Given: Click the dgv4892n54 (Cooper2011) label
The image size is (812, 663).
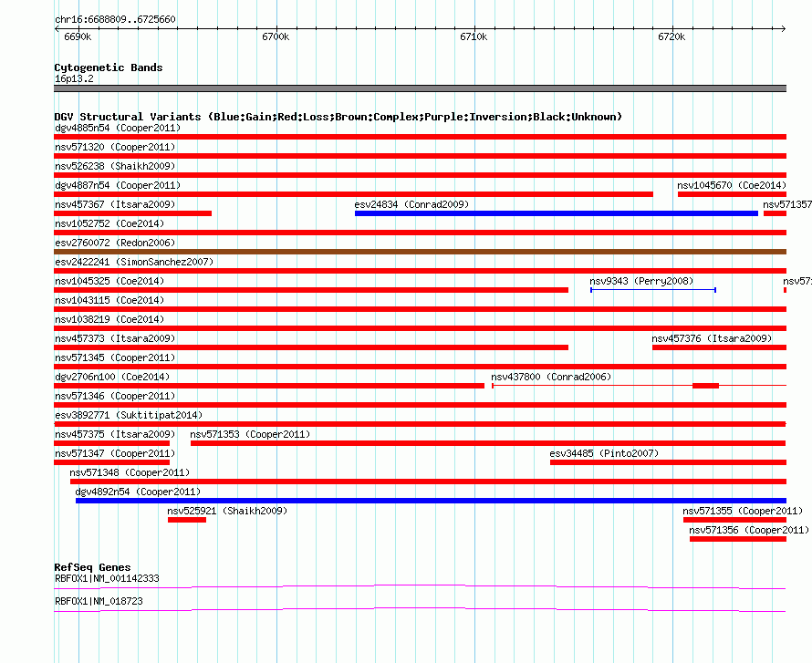Looking at the screenshot, I should coord(138,492).
